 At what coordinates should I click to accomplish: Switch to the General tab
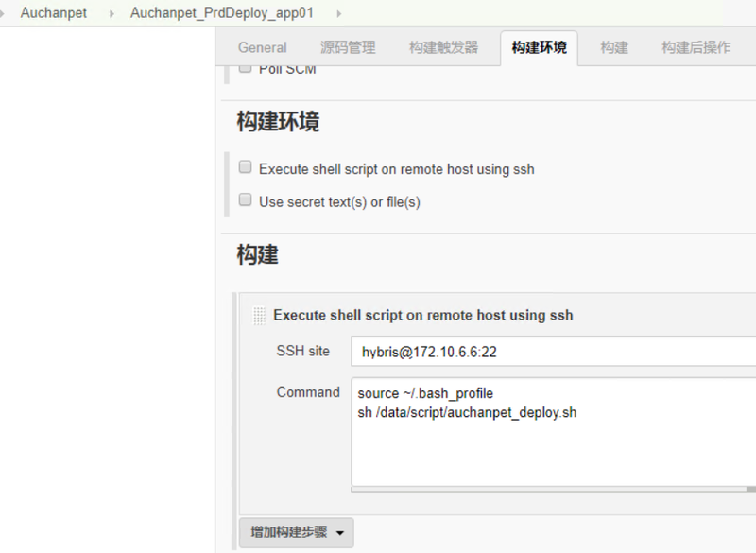pos(263,47)
